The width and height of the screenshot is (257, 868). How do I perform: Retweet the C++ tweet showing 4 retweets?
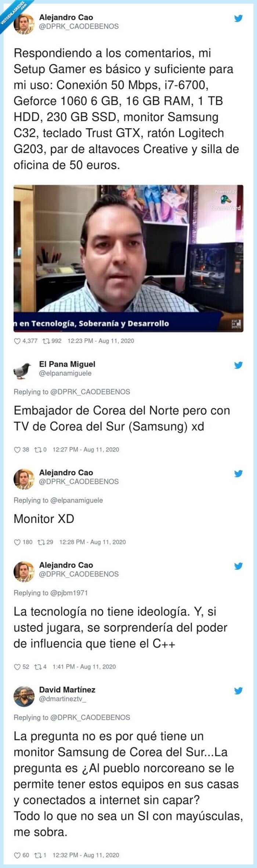(38, 667)
